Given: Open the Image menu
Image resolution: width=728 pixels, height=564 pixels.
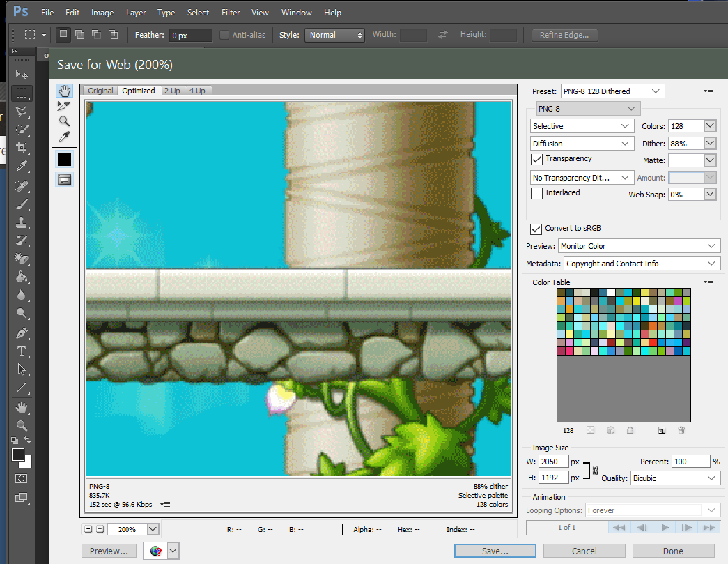Looking at the screenshot, I should [102, 13].
